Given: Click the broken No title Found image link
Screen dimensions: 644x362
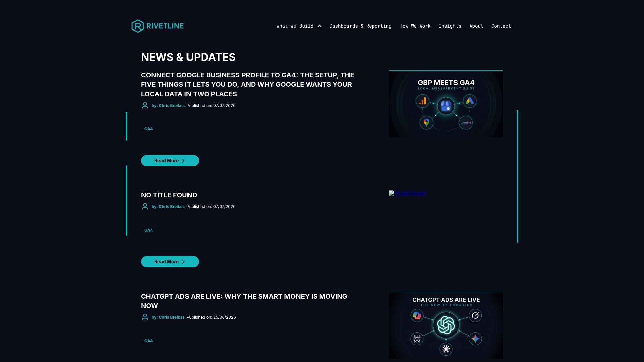Looking at the screenshot, I should tap(407, 193).
